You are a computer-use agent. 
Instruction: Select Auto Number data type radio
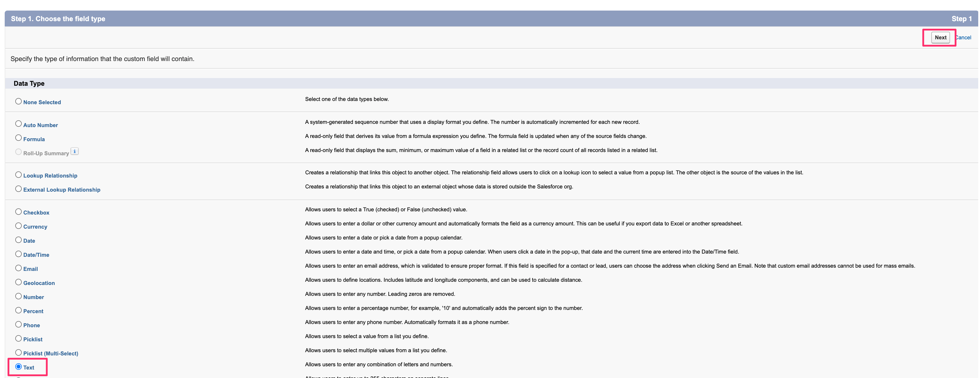[x=18, y=124]
